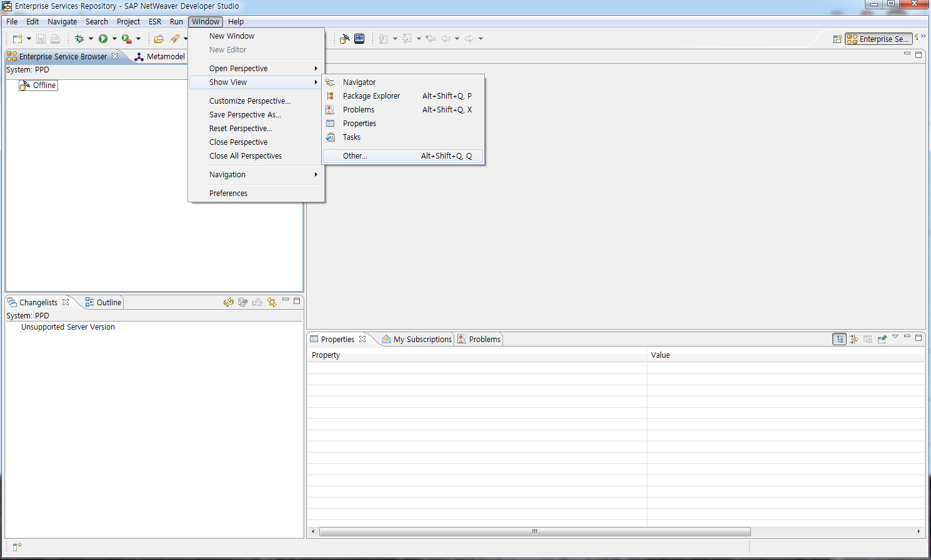The width and height of the screenshot is (931, 560).
Task: Click the Save disk toolbar icon
Action: coord(41,39)
